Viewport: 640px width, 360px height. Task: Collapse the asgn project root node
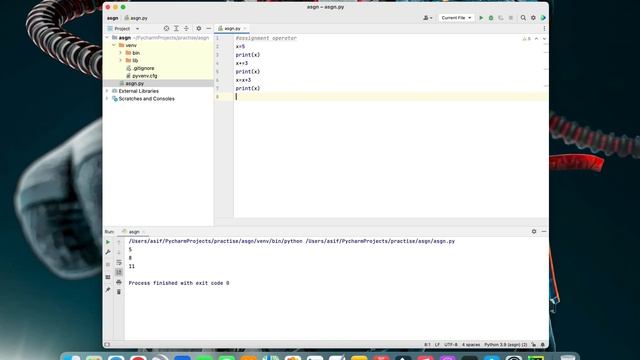click(107, 38)
